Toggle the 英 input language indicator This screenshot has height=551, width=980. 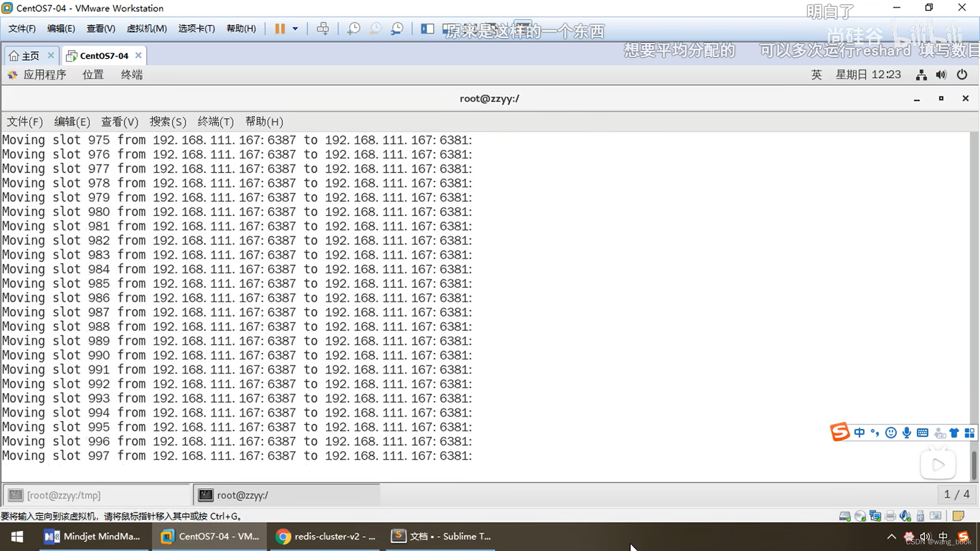816,74
